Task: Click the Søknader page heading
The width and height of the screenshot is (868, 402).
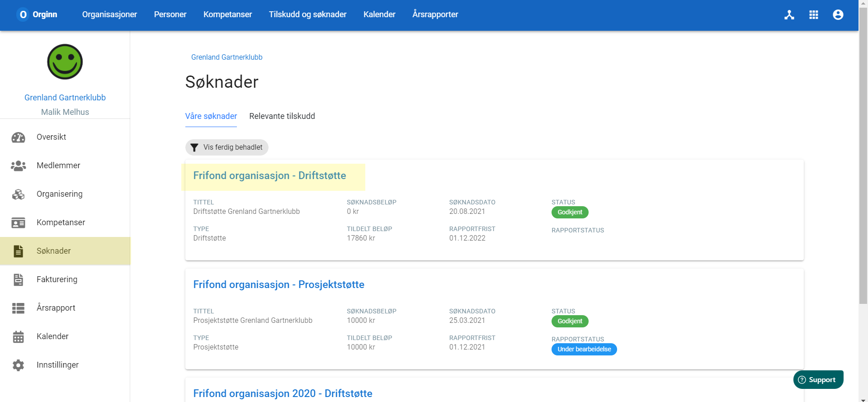Action: pyautogui.click(x=222, y=82)
